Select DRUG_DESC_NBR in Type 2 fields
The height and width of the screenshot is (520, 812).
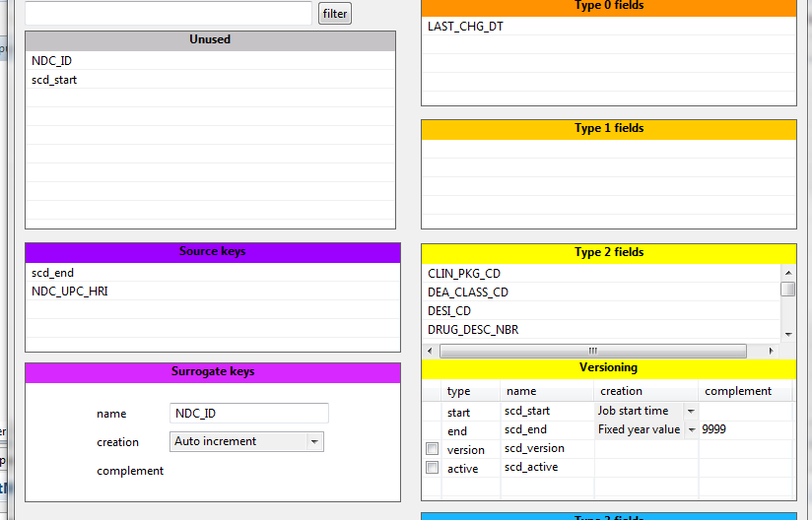pyautogui.click(x=601, y=330)
